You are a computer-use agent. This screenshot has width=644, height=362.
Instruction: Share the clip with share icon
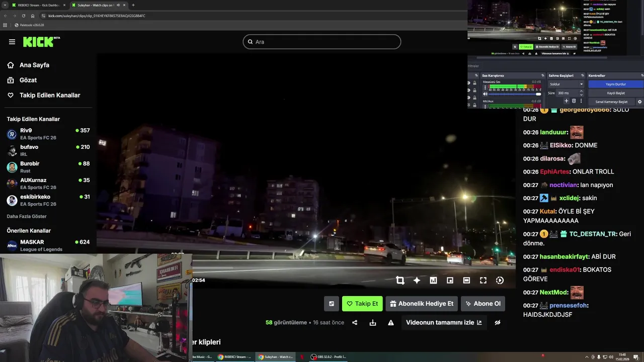(355, 323)
